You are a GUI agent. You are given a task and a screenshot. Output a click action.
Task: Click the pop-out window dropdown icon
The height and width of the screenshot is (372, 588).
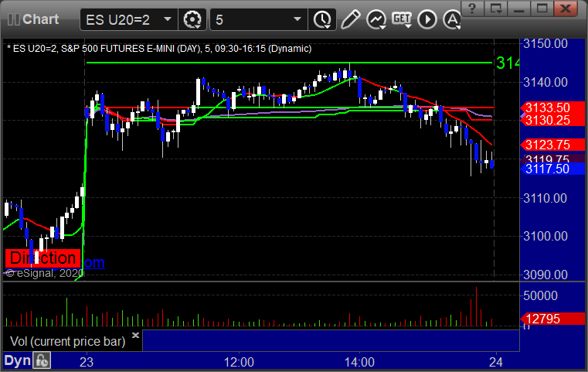point(496,8)
